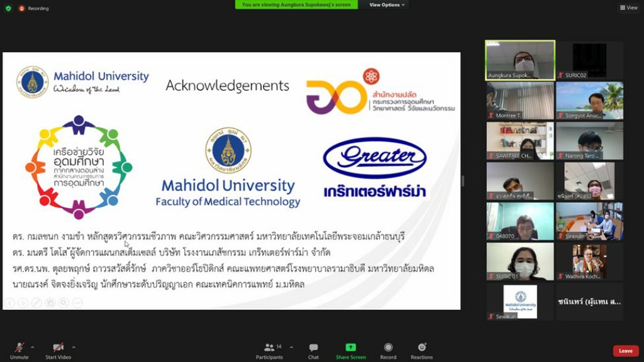Image resolution: width=644 pixels, height=362 pixels.
Task: Start recording with the Record button
Action: click(388, 351)
